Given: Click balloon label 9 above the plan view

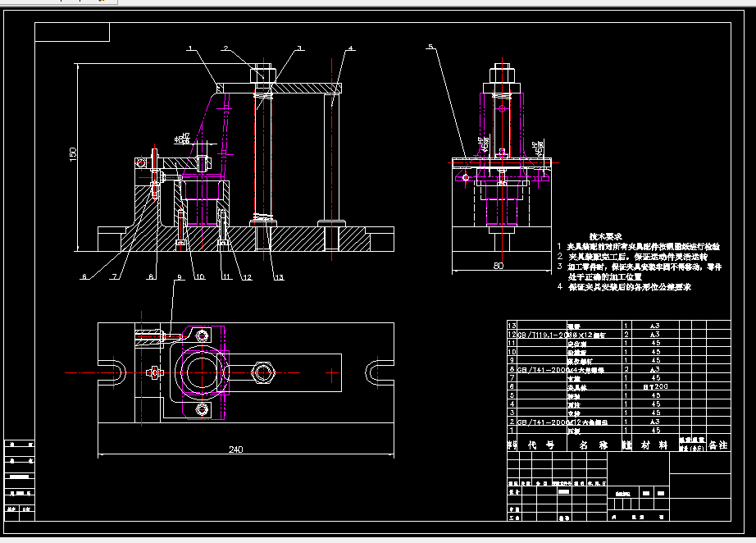Looking at the screenshot, I should click(x=180, y=276).
